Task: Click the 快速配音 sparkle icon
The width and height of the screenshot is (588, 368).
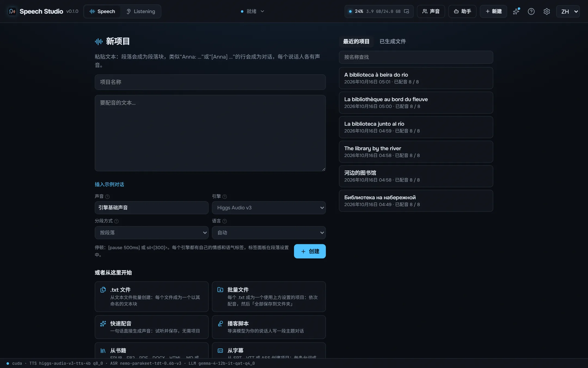Action: click(103, 324)
